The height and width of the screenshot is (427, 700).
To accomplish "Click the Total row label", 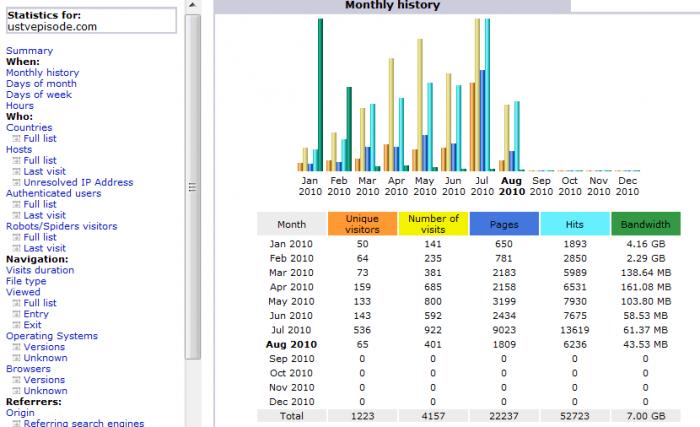I will tap(292, 416).
